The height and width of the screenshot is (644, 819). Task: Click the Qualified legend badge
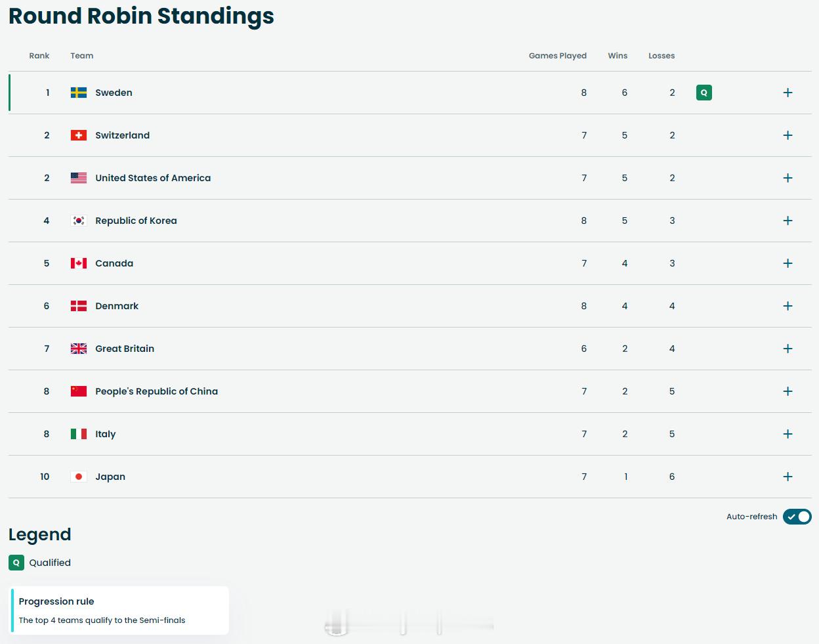click(16, 563)
